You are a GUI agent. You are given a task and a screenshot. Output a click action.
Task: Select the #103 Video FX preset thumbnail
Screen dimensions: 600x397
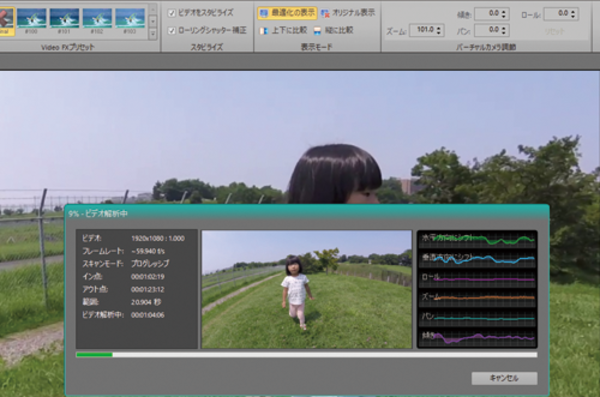click(x=130, y=18)
